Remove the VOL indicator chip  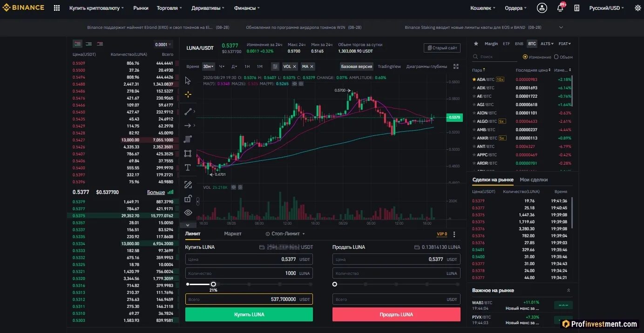295,67
